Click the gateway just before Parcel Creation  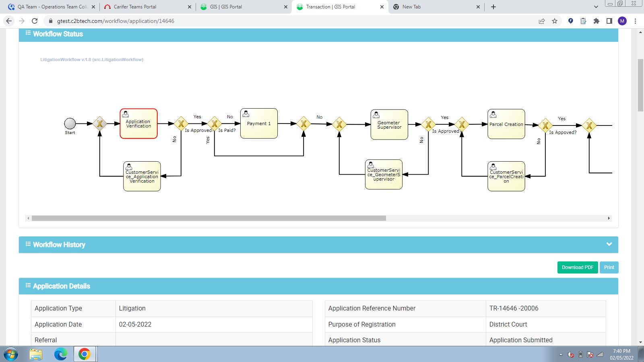(462, 125)
